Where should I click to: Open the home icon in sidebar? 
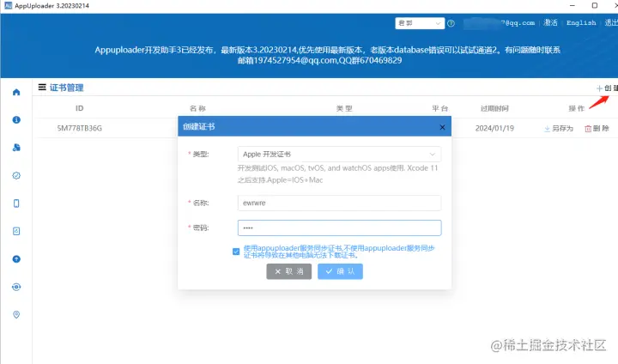[x=16, y=92]
